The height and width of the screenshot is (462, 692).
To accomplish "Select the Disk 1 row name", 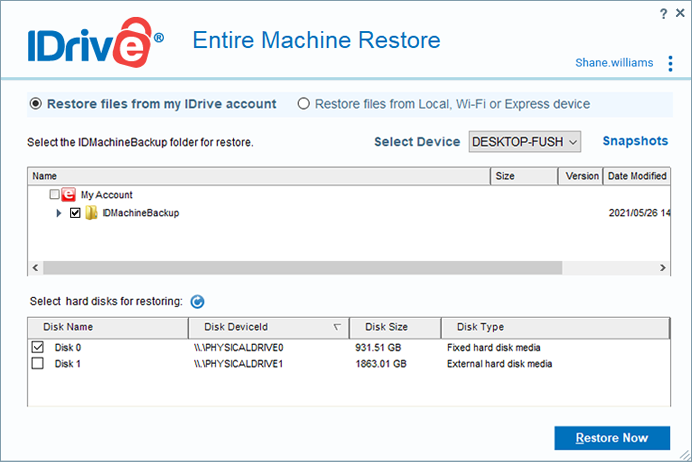I will [x=68, y=364].
